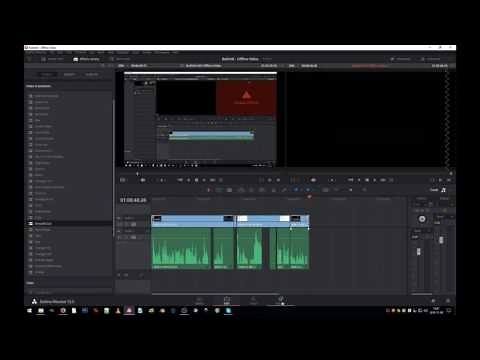
Task: Play the timeline viewer in reverse
Action: tap(359, 180)
